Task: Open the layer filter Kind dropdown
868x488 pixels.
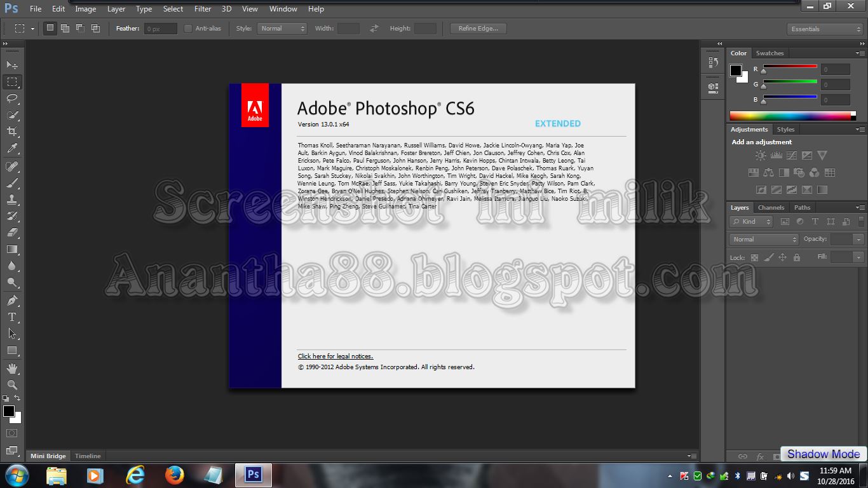Action: tap(752, 222)
